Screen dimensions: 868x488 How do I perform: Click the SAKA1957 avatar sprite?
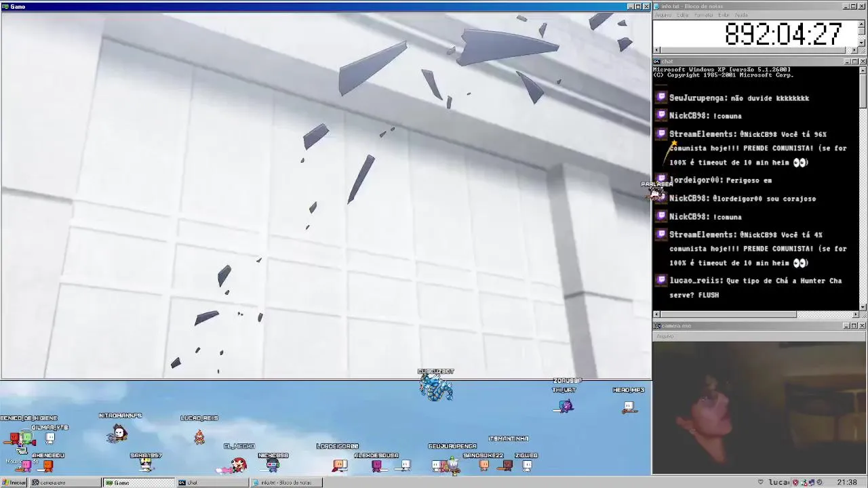point(145,465)
